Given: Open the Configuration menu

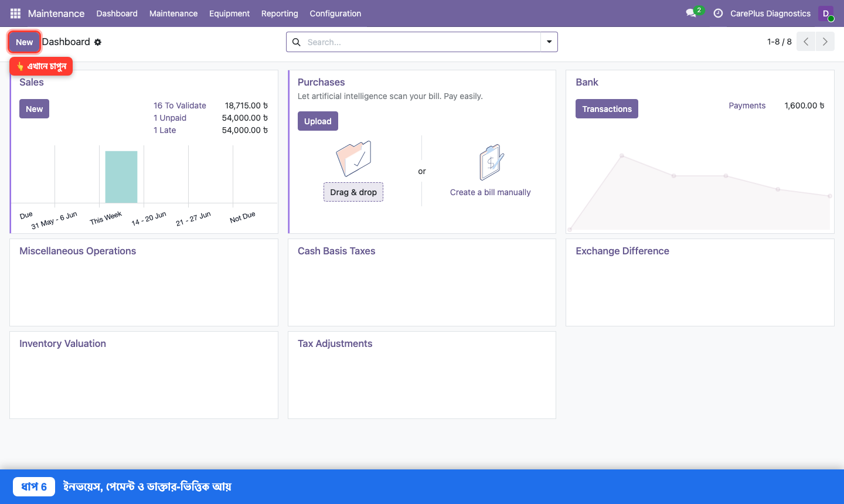Looking at the screenshot, I should point(335,13).
